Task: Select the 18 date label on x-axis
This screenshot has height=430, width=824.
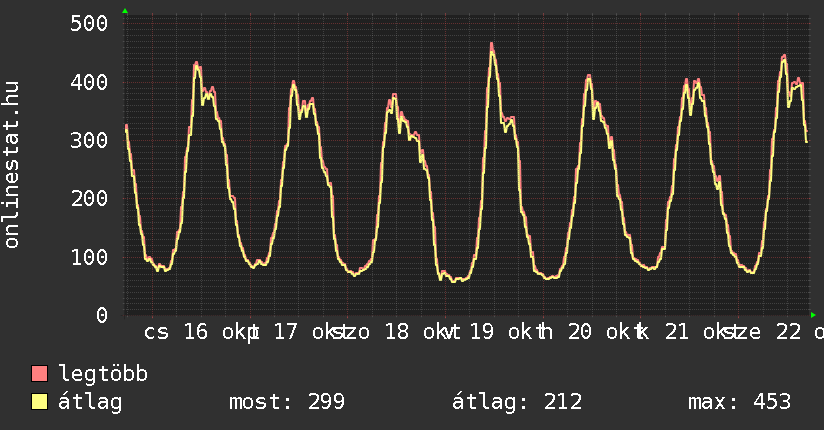Action: click(x=397, y=332)
